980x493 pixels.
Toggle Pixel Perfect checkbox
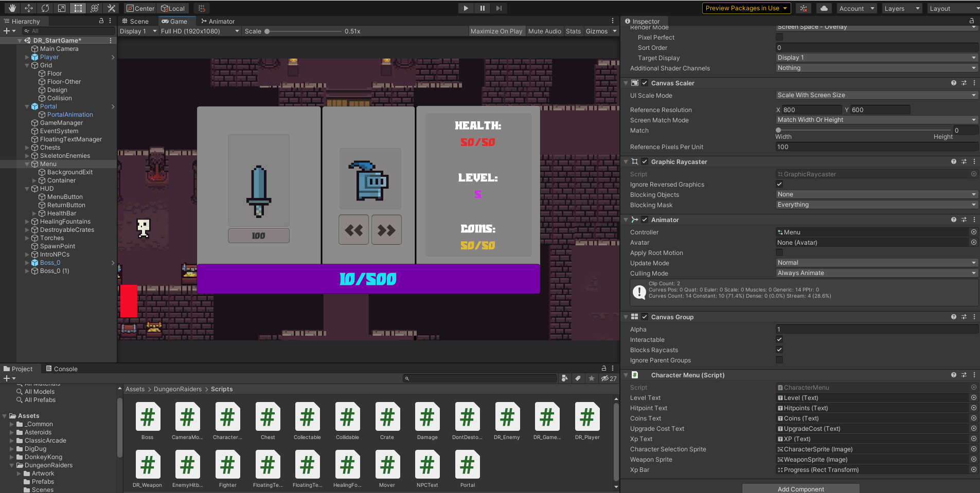[779, 37]
